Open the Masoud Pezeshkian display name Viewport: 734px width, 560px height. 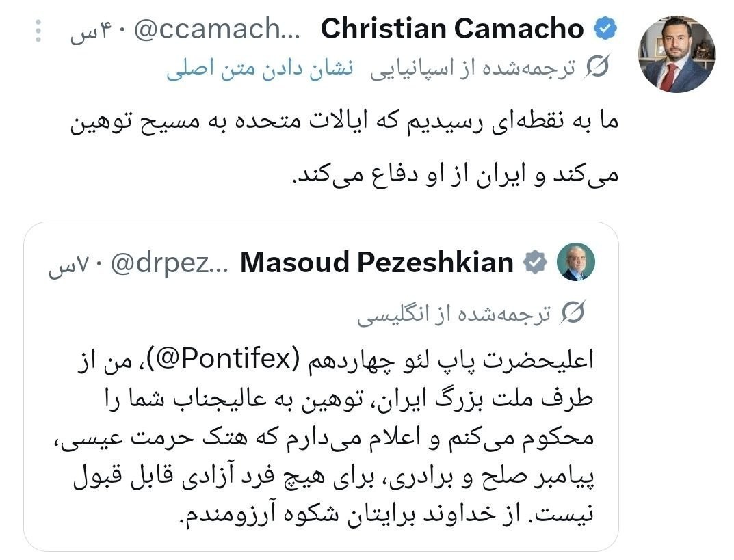tap(377, 263)
